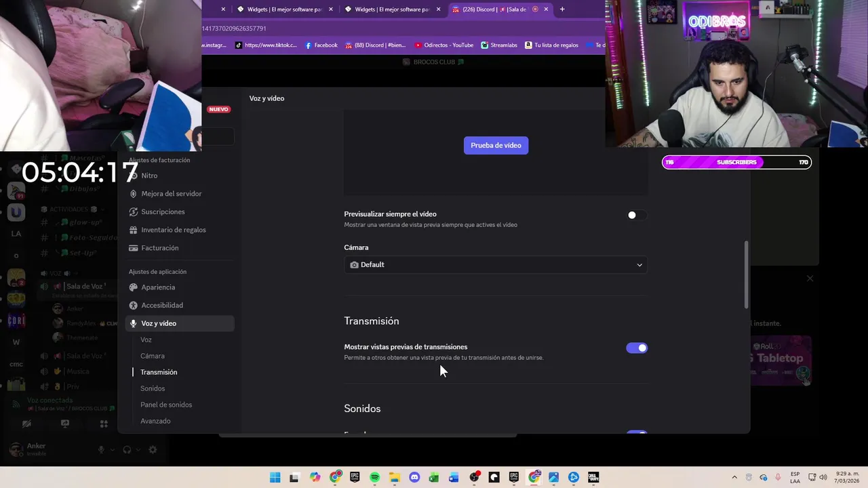868x488 pixels.
Task: Jump to Voz subsection
Action: click(146, 340)
